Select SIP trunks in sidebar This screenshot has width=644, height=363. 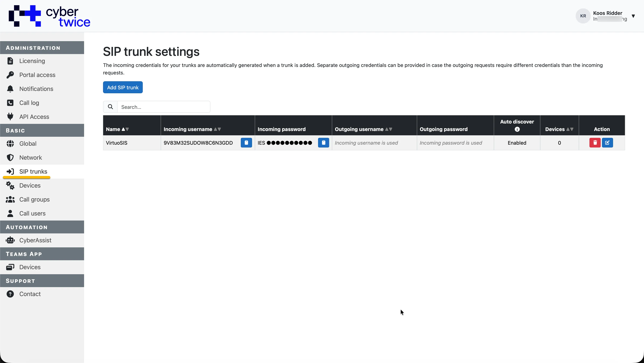(42, 172)
